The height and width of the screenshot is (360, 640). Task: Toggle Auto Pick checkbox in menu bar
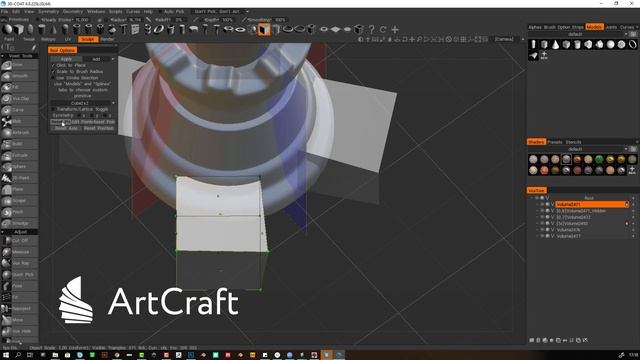pyautogui.click(x=160, y=12)
